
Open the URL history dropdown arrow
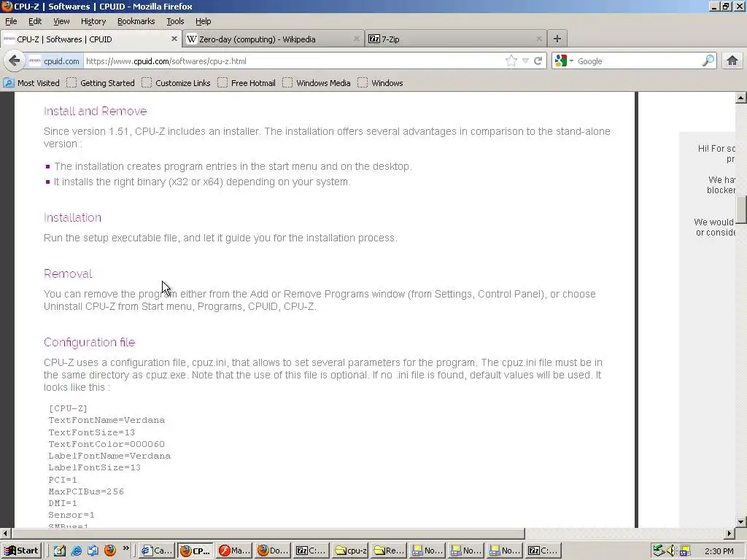(x=525, y=61)
